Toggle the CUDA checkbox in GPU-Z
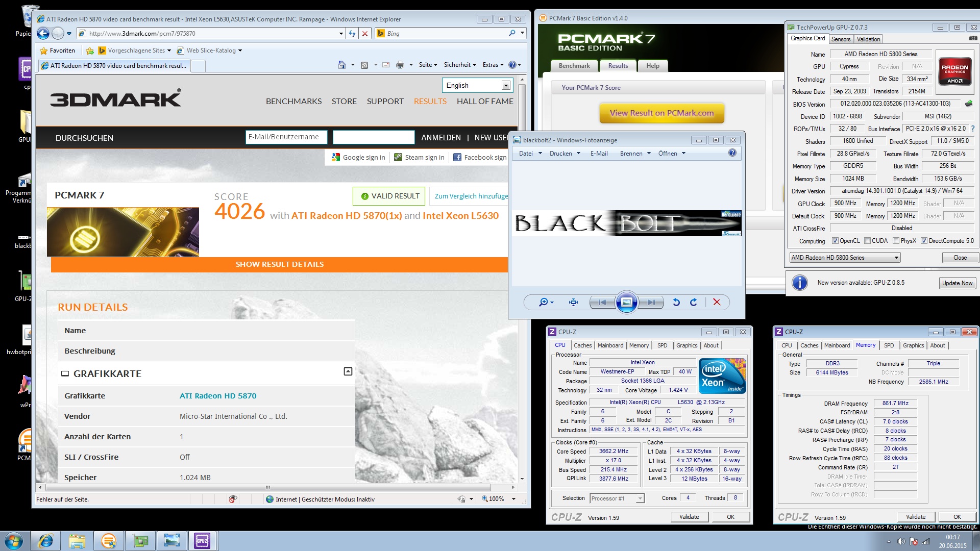The width and height of the screenshot is (980, 551). (x=867, y=241)
